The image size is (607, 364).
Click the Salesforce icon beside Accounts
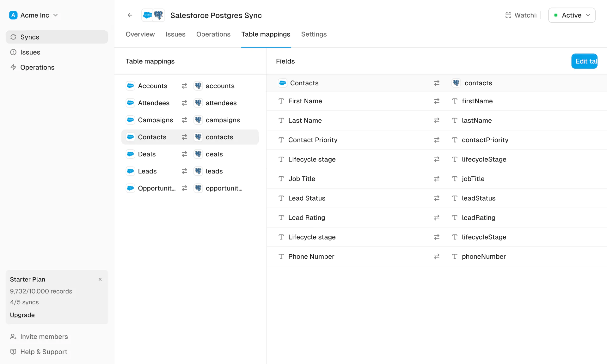130,86
